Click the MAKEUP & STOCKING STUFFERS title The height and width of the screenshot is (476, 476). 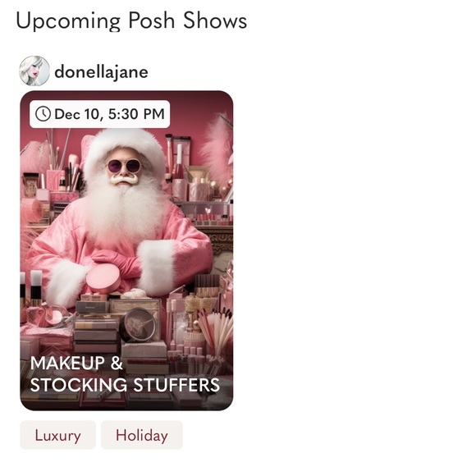click(125, 374)
